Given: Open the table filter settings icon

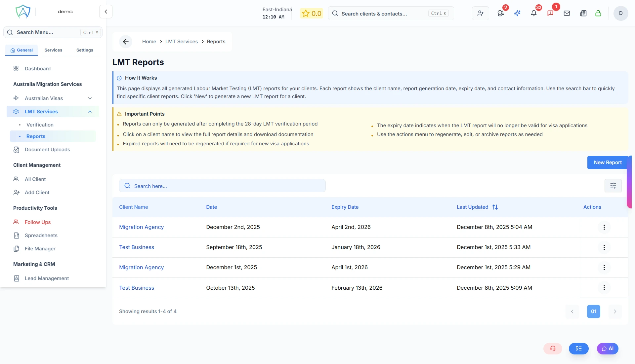Looking at the screenshot, I should [613, 186].
